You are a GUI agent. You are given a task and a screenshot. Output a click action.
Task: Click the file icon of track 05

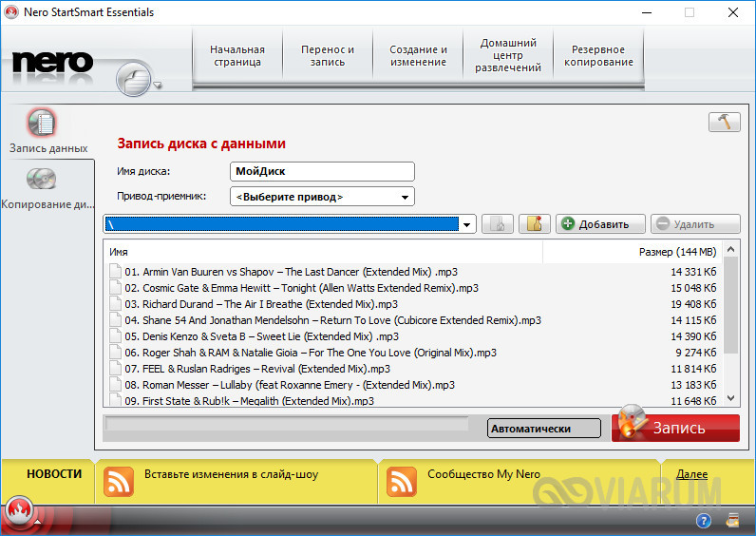[x=115, y=335]
